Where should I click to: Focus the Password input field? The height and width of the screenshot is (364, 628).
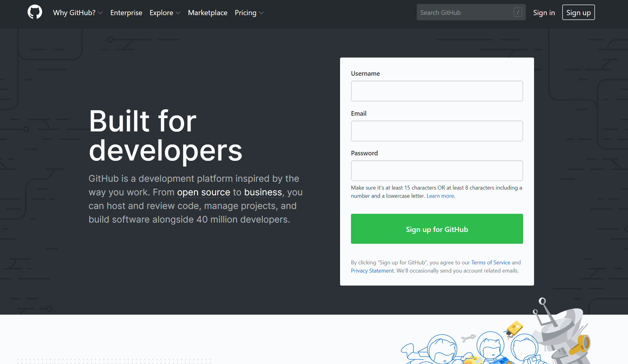coord(437,170)
